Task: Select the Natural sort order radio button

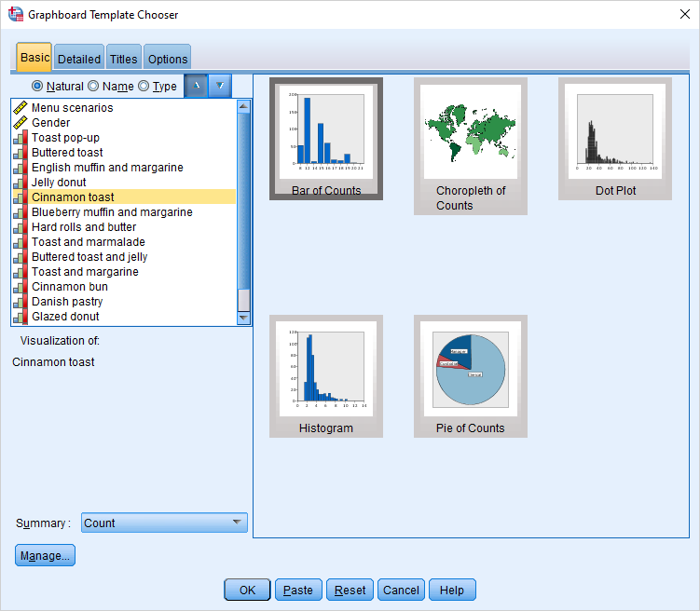Action: click(37, 87)
